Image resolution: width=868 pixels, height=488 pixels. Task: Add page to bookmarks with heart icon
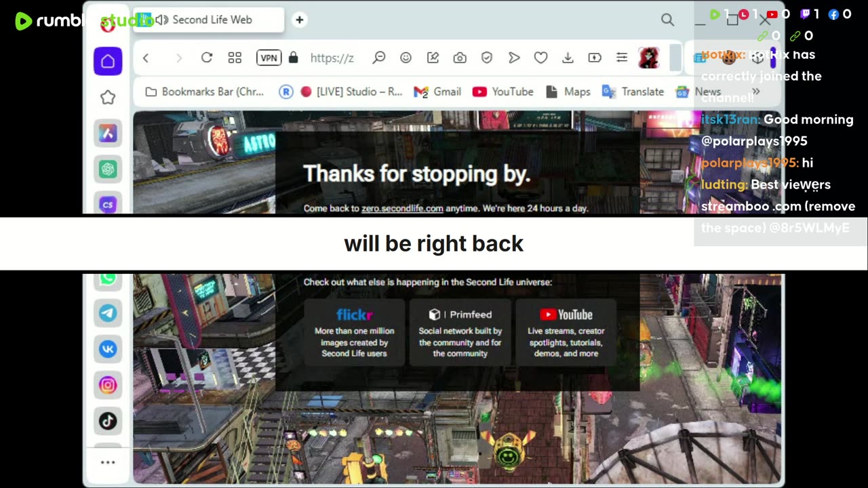tap(540, 58)
